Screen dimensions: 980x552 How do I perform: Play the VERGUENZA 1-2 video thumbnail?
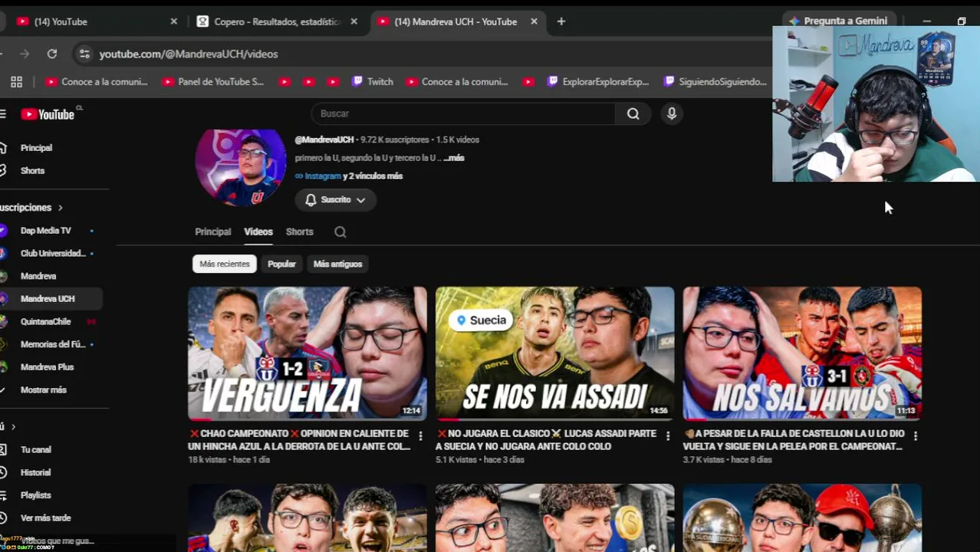[x=307, y=353]
